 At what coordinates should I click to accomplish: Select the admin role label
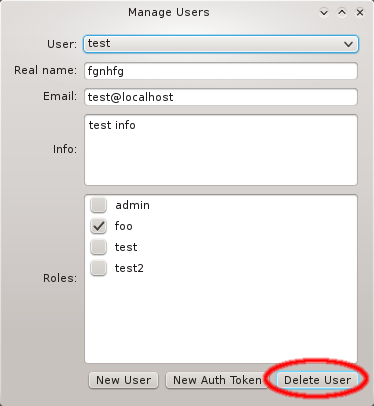click(132, 205)
